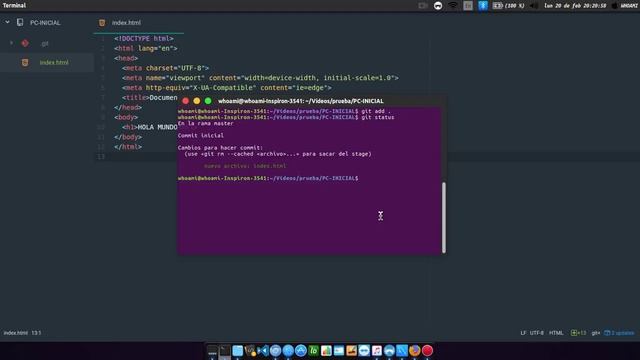
Task: Open the bar chart app icon in dock
Action: point(326,351)
